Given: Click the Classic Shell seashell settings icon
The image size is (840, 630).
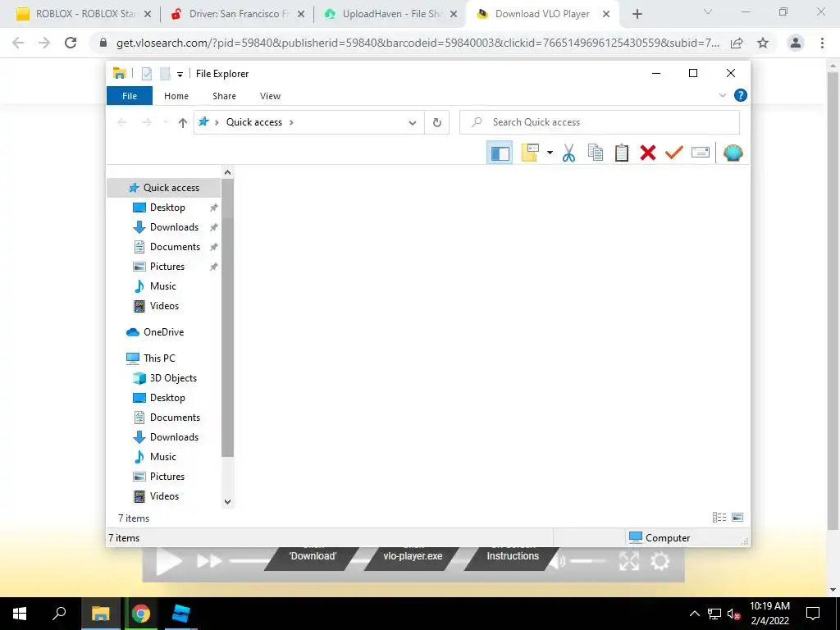Looking at the screenshot, I should click(x=733, y=153).
